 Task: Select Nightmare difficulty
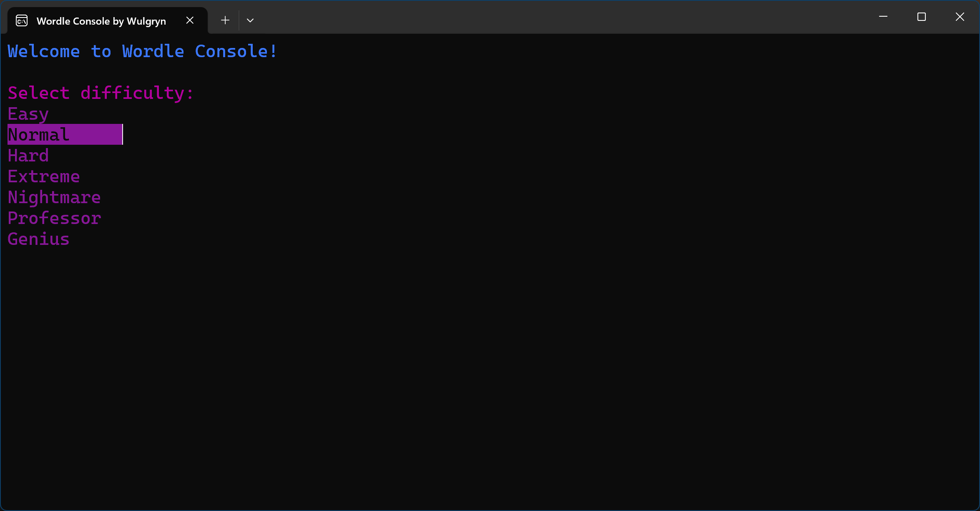[x=54, y=197]
